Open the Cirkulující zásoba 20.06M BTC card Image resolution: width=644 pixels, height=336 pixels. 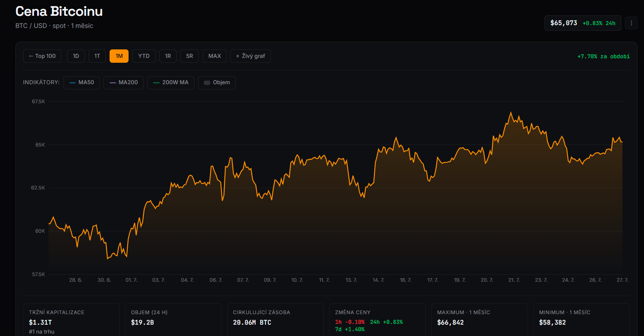click(x=275, y=320)
